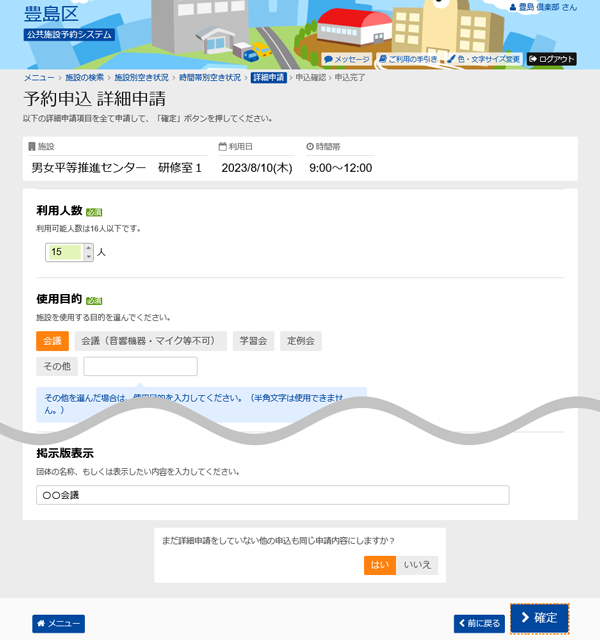This screenshot has height=640, width=600.
Task: Click the 前に戻る back button
Action: coord(479,624)
